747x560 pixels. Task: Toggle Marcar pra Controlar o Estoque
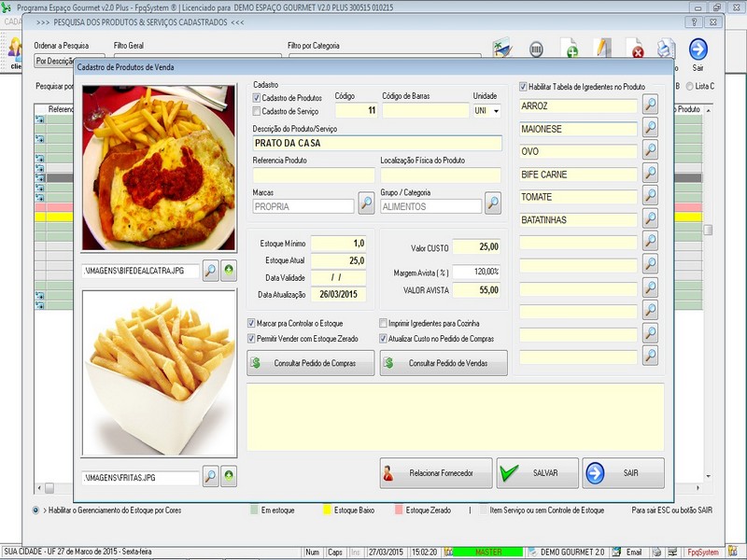[x=251, y=323]
